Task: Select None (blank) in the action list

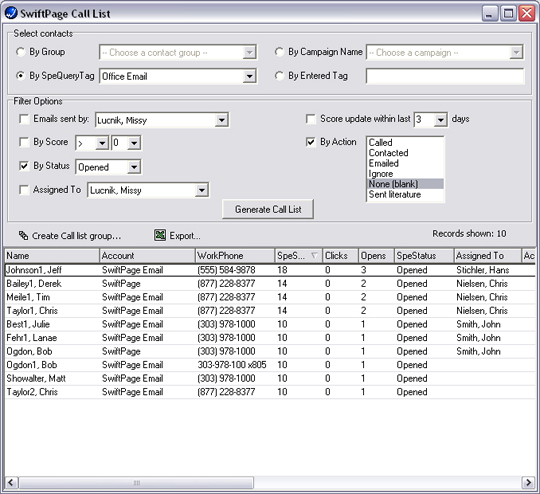Action: 405,184
